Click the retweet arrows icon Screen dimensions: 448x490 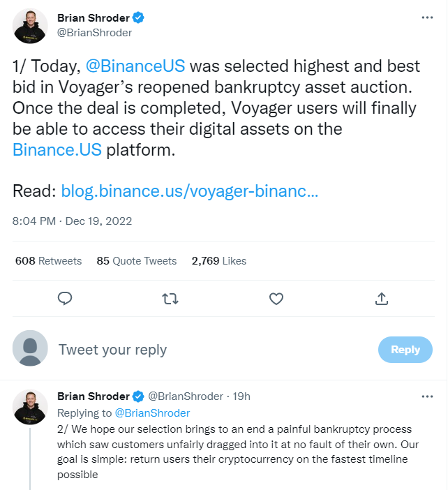pos(170,299)
